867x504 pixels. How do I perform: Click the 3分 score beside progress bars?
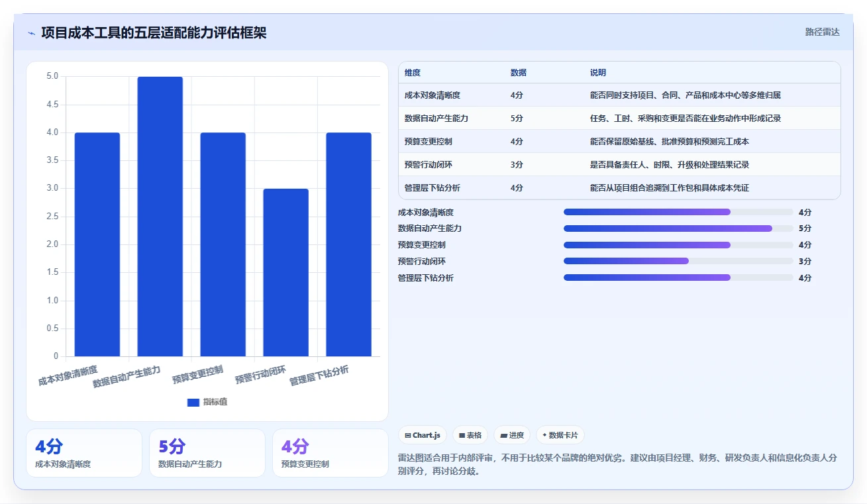coord(805,262)
